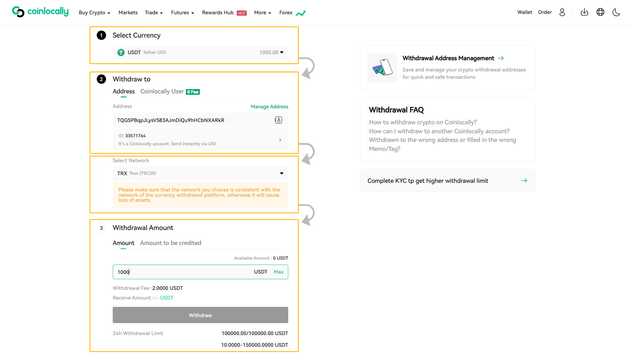
Task: Click the Receive Amount -- USDT text
Action: pos(143,298)
